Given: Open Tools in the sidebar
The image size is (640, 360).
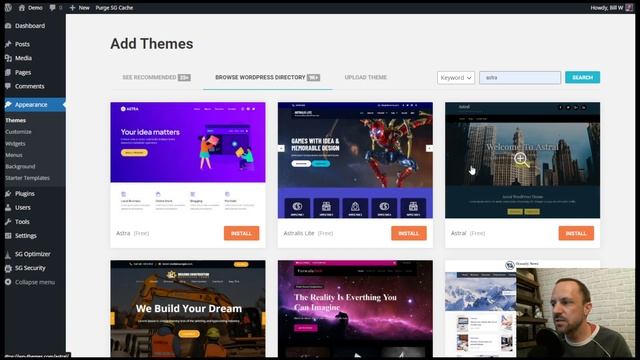Looking at the screenshot, I should [22, 222].
